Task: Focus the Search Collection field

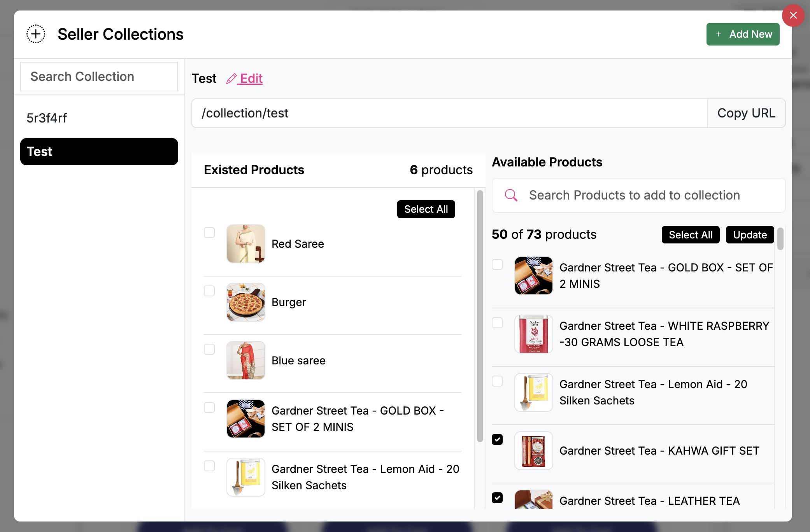Action: coord(99,77)
